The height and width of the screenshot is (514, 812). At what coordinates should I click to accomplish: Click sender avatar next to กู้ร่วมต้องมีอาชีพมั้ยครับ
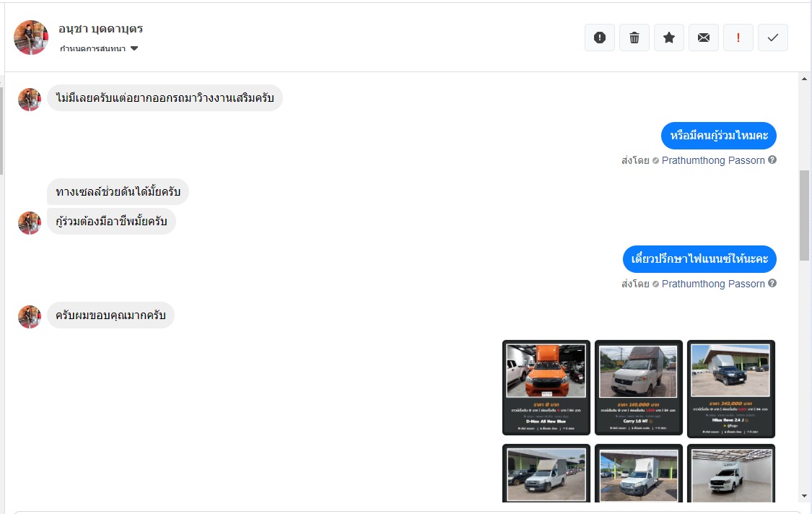(30, 223)
